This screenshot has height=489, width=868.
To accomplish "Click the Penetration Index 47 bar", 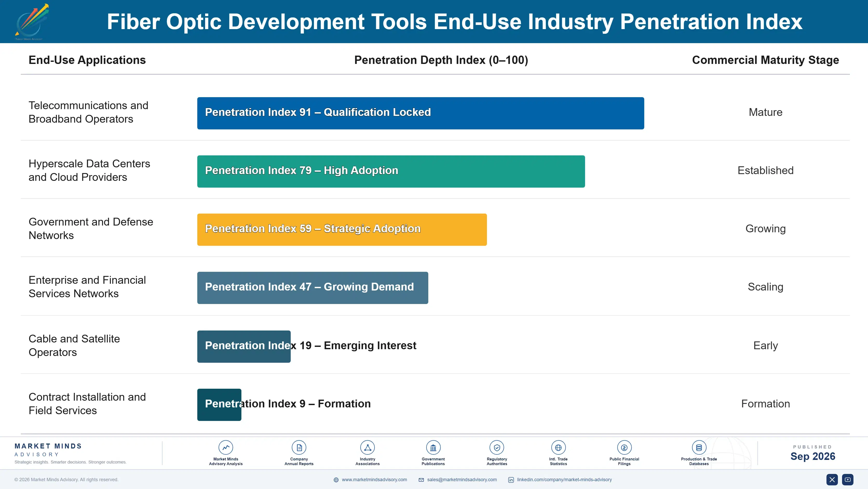I will point(313,288).
